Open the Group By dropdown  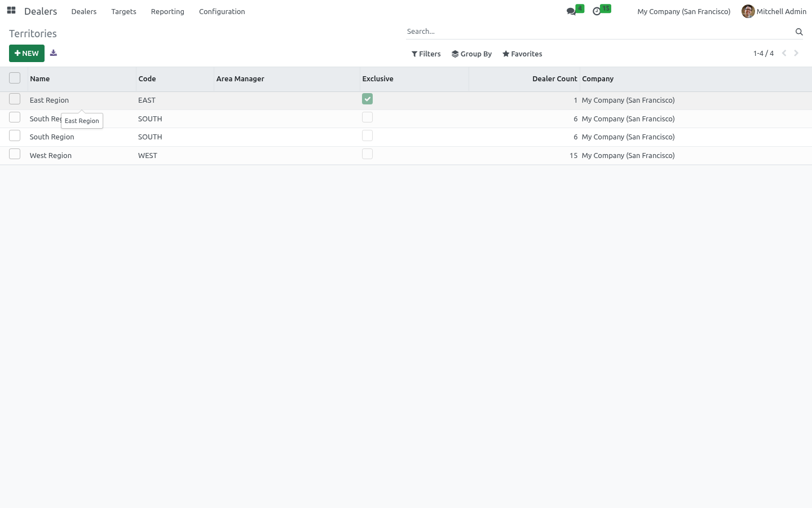(x=471, y=54)
